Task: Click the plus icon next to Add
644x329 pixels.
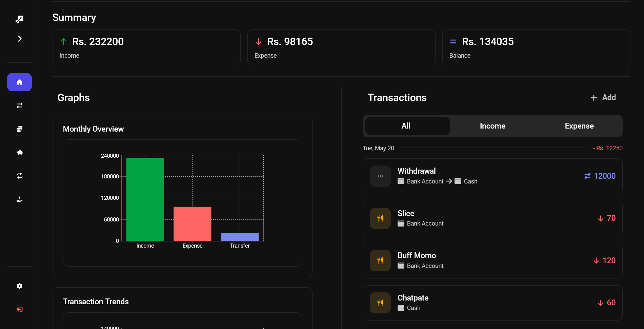Action: (x=593, y=98)
